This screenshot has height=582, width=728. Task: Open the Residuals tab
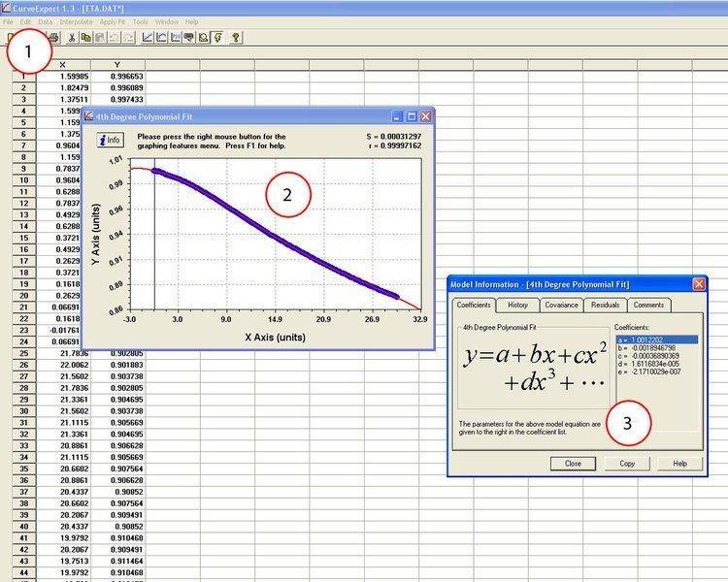[x=605, y=305]
